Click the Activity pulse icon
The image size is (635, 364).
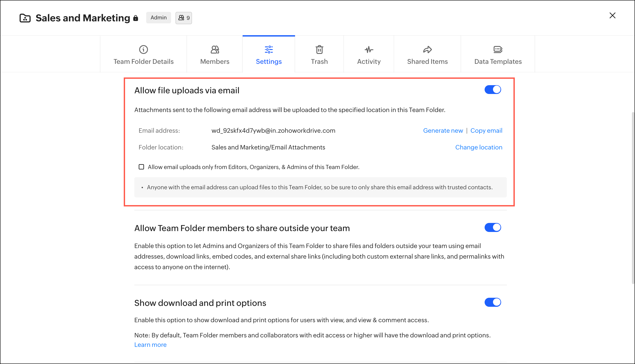point(369,50)
